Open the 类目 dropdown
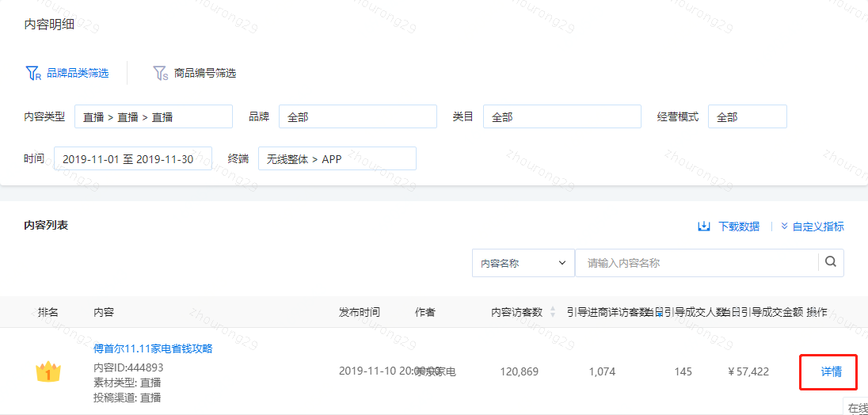This screenshot has width=868, height=415. [x=562, y=116]
